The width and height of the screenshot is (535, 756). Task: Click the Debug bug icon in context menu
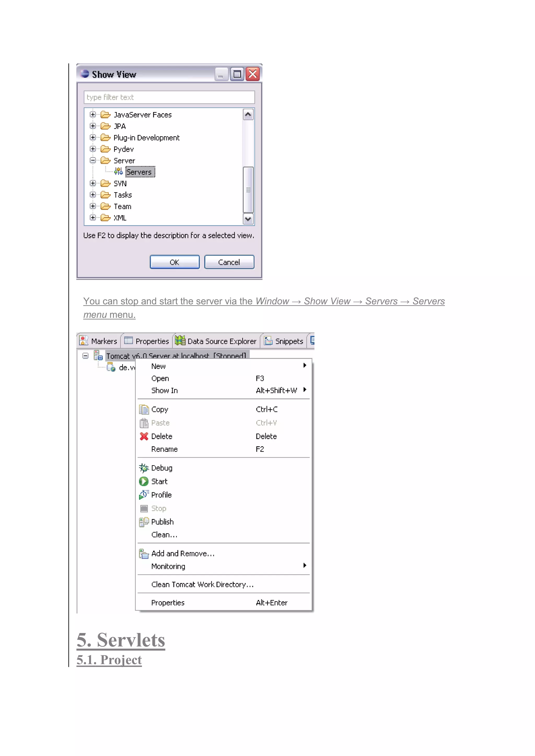pos(144,468)
